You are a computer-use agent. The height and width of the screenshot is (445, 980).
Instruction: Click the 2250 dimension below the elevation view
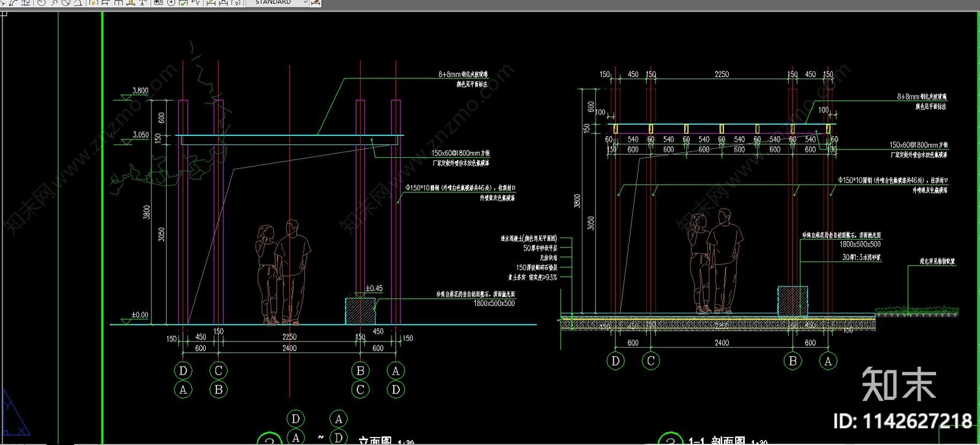289,337
